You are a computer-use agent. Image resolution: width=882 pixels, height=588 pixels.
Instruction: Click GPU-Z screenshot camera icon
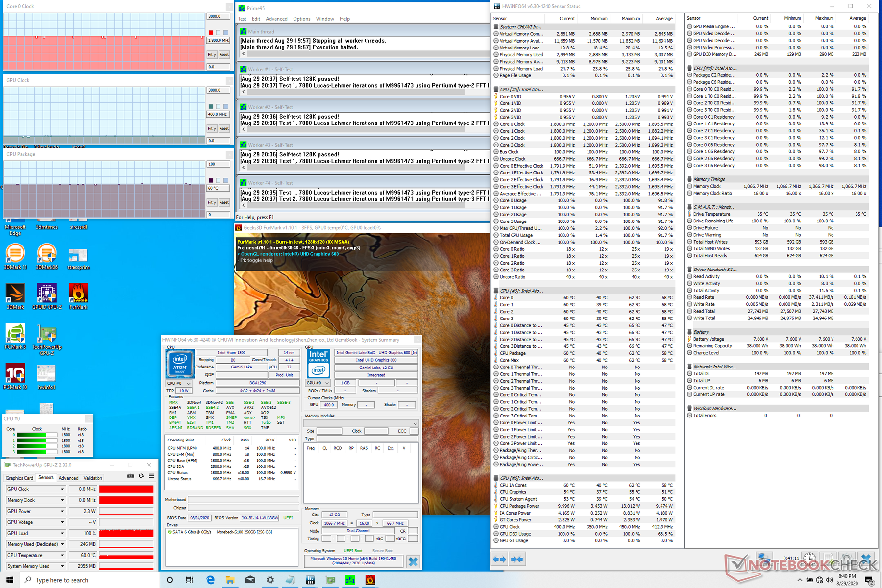tap(130, 476)
